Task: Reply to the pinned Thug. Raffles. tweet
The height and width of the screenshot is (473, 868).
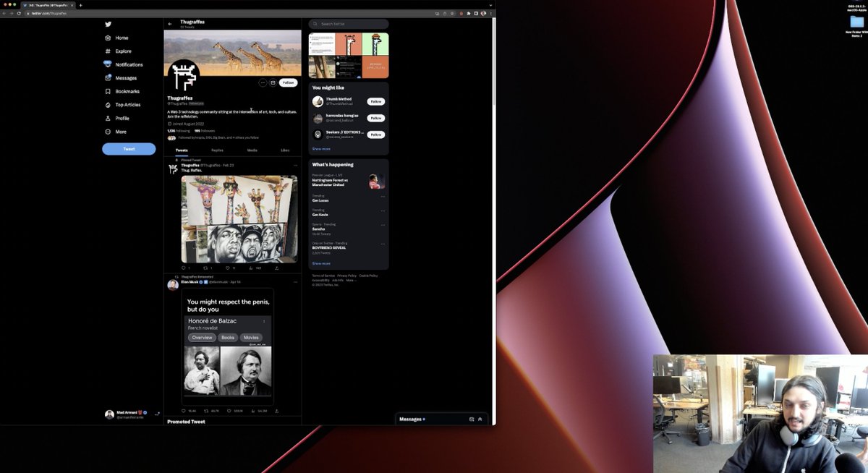Action: coord(183,268)
